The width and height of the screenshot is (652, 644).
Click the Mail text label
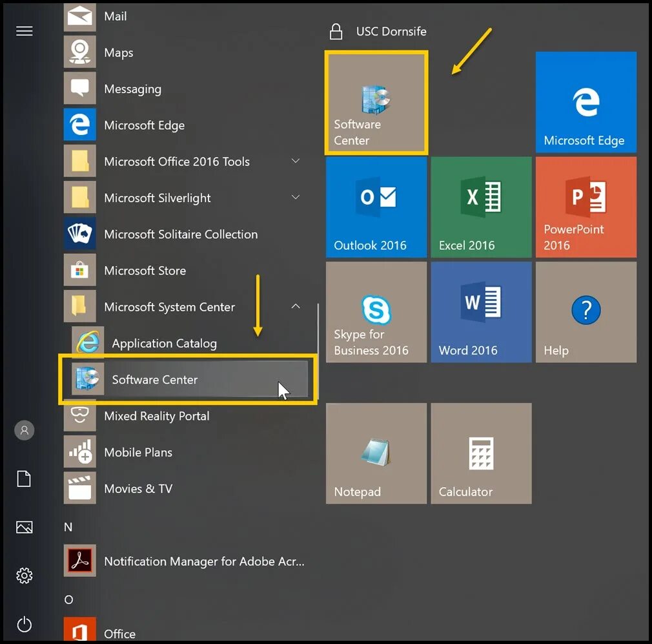coord(115,16)
